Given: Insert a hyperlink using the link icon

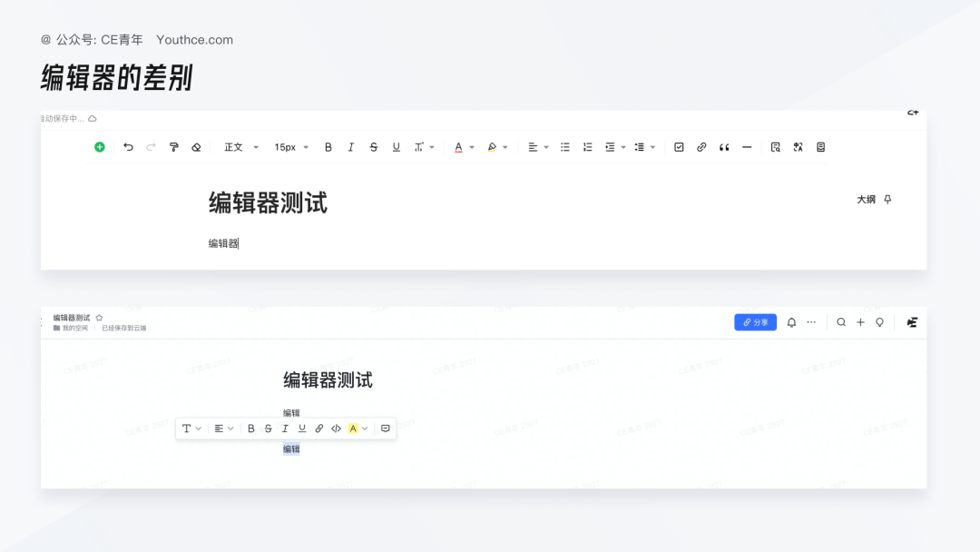Looking at the screenshot, I should point(701,146).
